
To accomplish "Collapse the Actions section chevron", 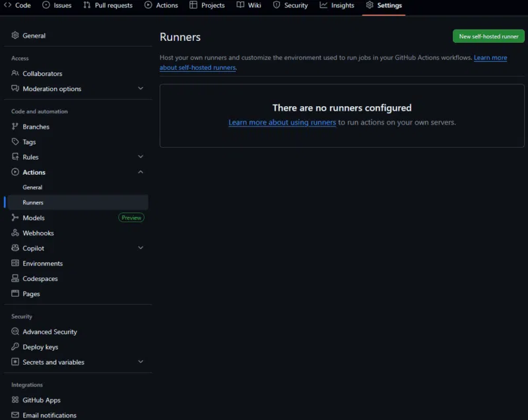I will [x=141, y=172].
